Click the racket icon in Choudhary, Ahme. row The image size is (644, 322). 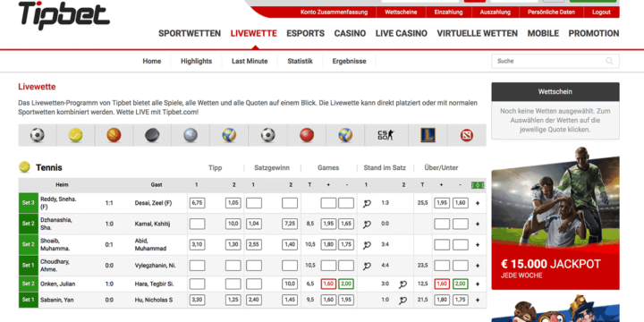pos(368,266)
